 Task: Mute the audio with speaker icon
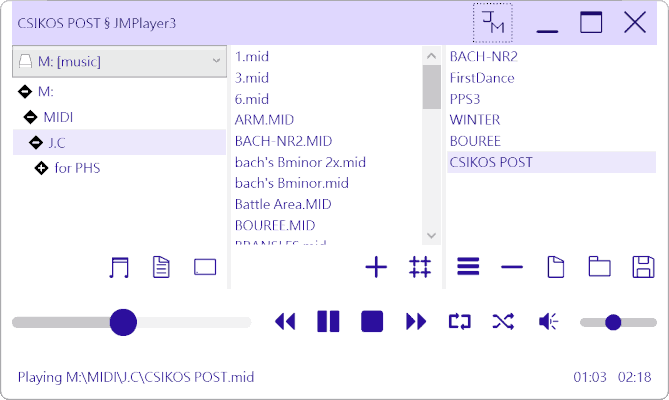point(548,322)
